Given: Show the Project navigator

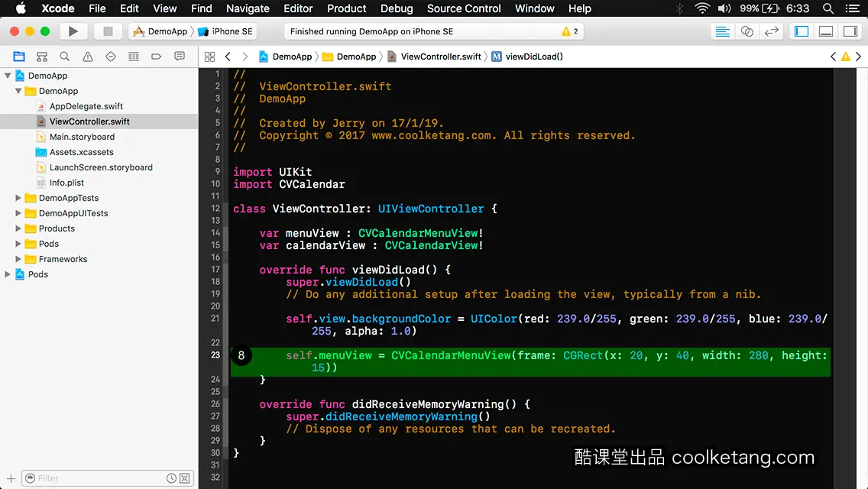Looking at the screenshot, I should pyautogui.click(x=19, y=57).
